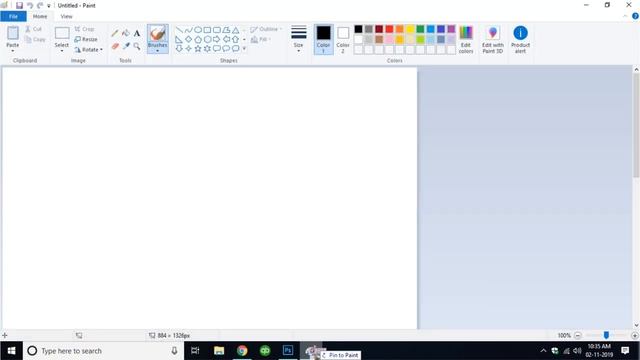Click the Brushes tool icon
This screenshot has width=640, height=360.
[158, 33]
